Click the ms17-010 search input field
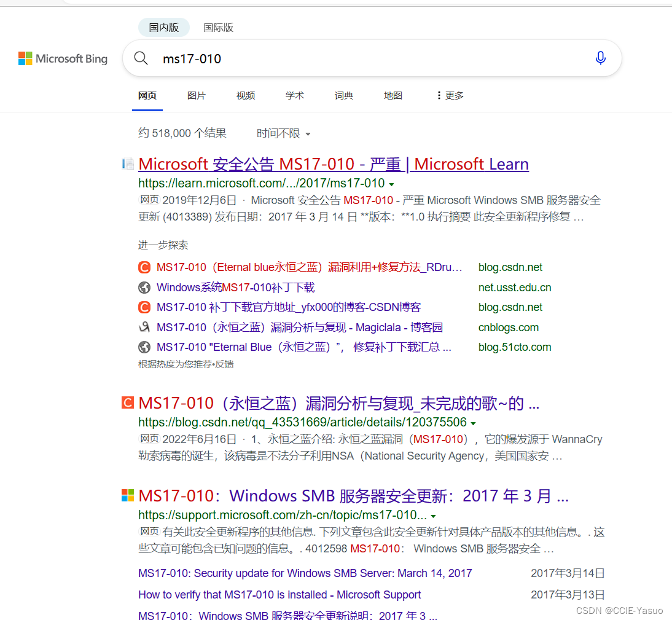The image size is (672, 620). click(x=373, y=58)
